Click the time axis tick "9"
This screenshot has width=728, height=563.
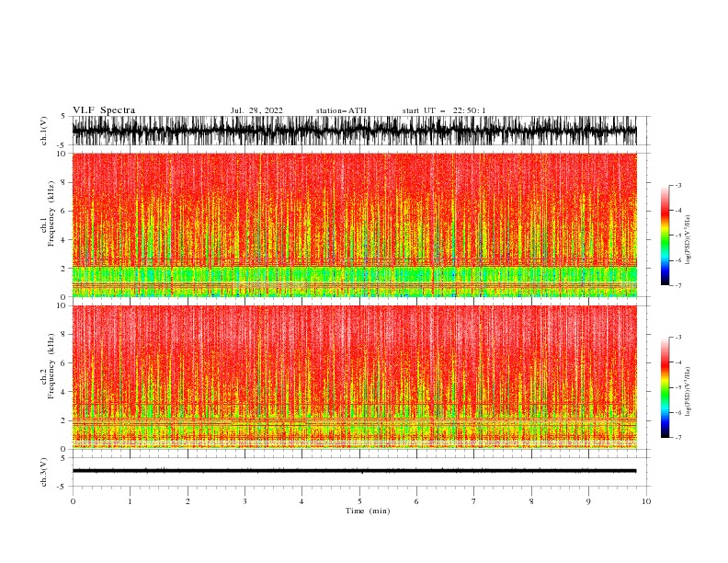[588, 501]
